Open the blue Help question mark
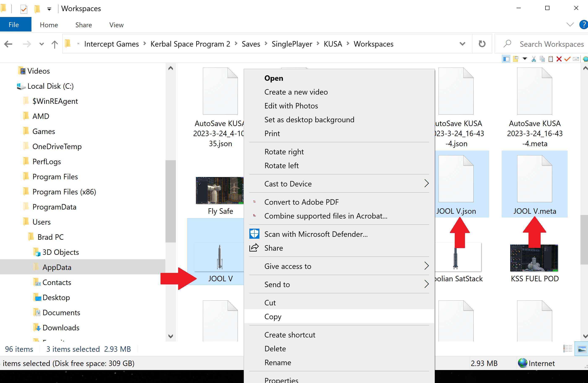 coord(584,25)
